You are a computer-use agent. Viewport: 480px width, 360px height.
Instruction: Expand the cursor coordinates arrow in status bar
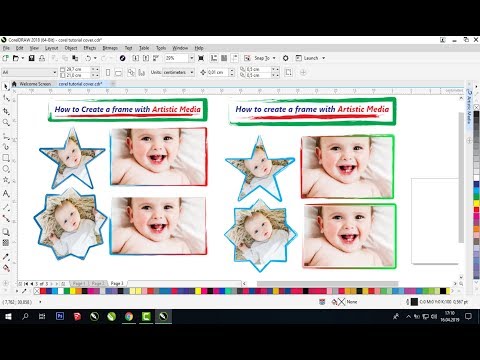click(40, 302)
